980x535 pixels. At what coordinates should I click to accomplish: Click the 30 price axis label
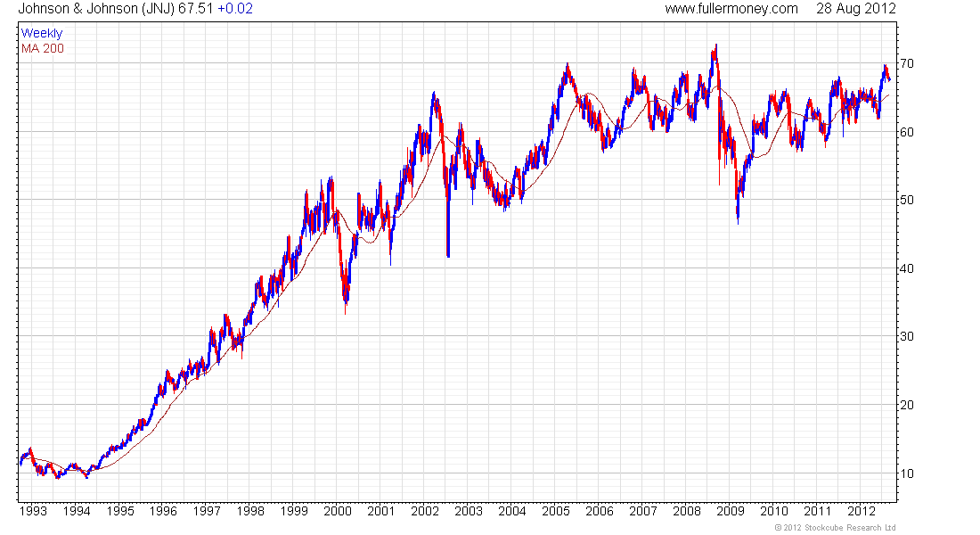[x=907, y=337]
